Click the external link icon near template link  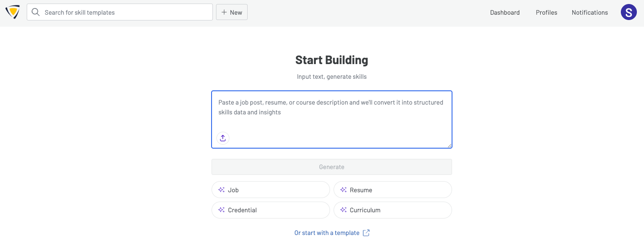point(366,233)
